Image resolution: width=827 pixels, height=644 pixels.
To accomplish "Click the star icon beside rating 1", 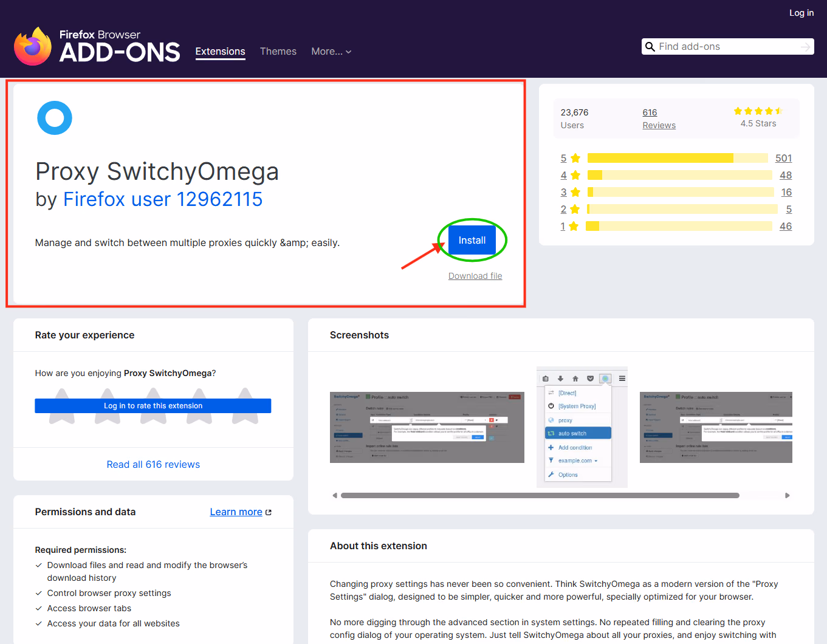I will pyautogui.click(x=574, y=226).
